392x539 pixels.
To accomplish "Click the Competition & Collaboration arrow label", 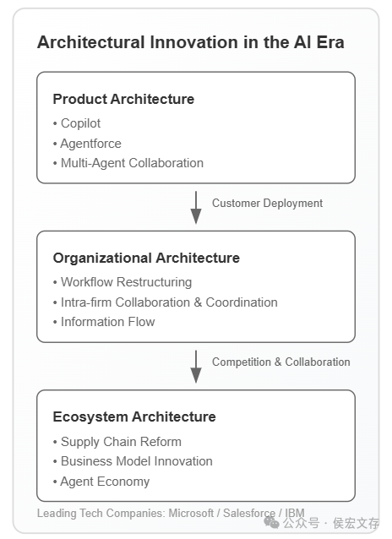I will (281, 362).
